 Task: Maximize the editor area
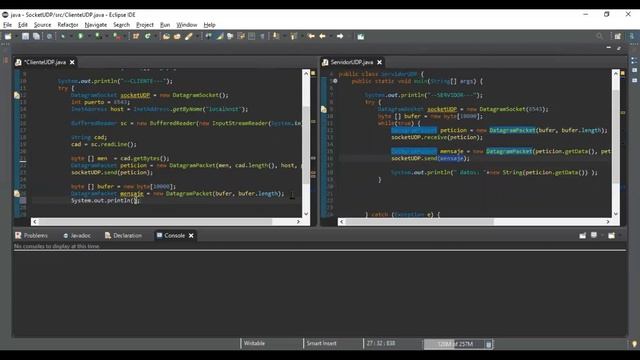click(619, 48)
